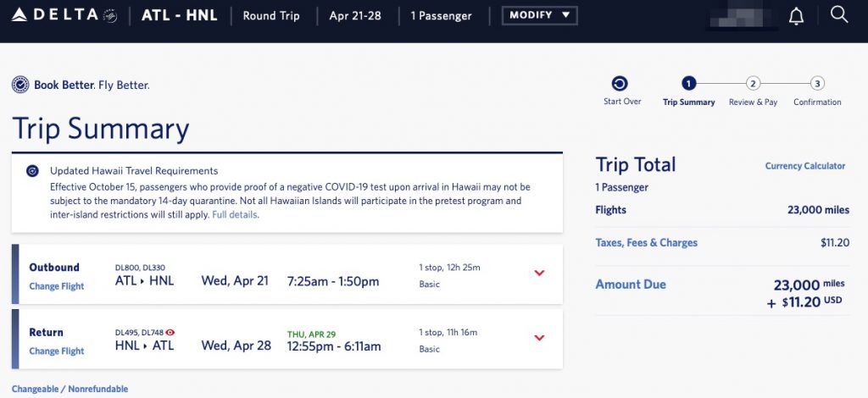Click Change Flight under Return
Viewport: 868px width, 398px height.
click(x=57, y=351)
